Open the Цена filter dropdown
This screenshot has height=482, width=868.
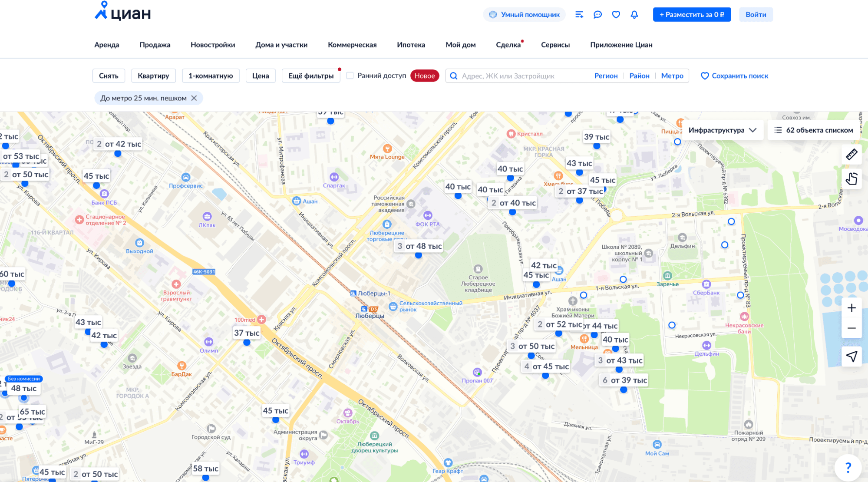click(261, 76)
